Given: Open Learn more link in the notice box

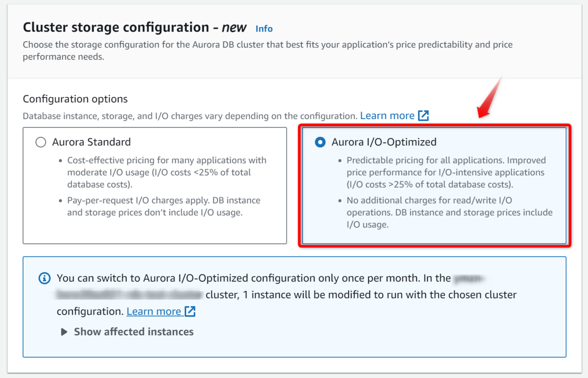Looking at the screenshot, I should [x=154, y=311].
